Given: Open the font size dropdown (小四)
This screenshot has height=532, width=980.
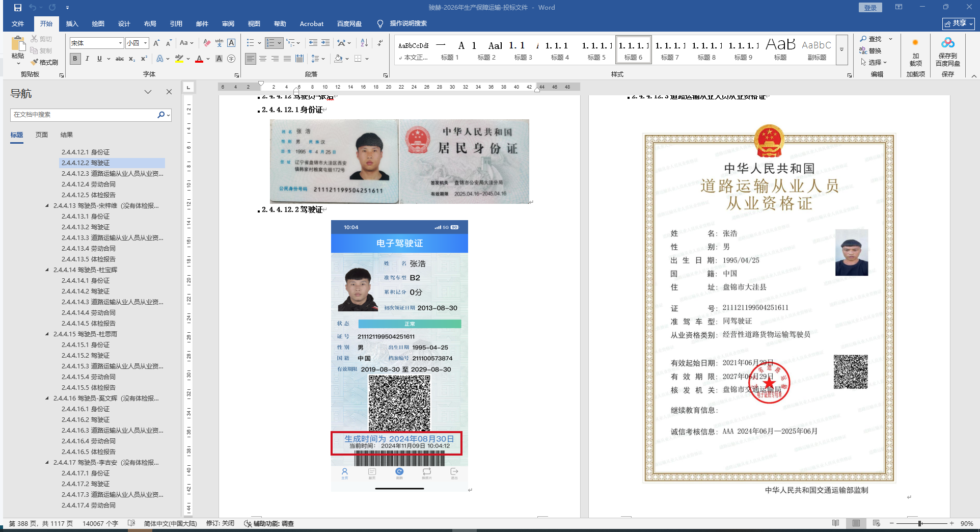Looking at the screenshot, I should tap(145, 43).
